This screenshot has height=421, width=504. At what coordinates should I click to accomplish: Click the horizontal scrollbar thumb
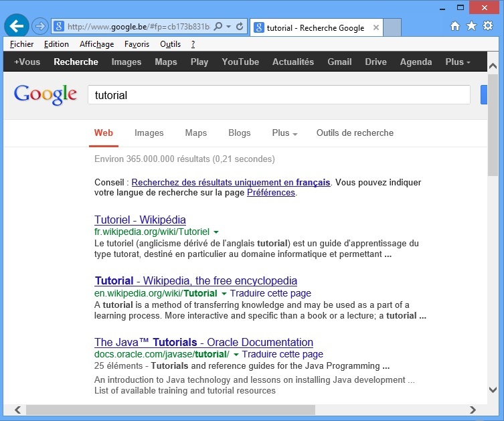pos(171,410)
